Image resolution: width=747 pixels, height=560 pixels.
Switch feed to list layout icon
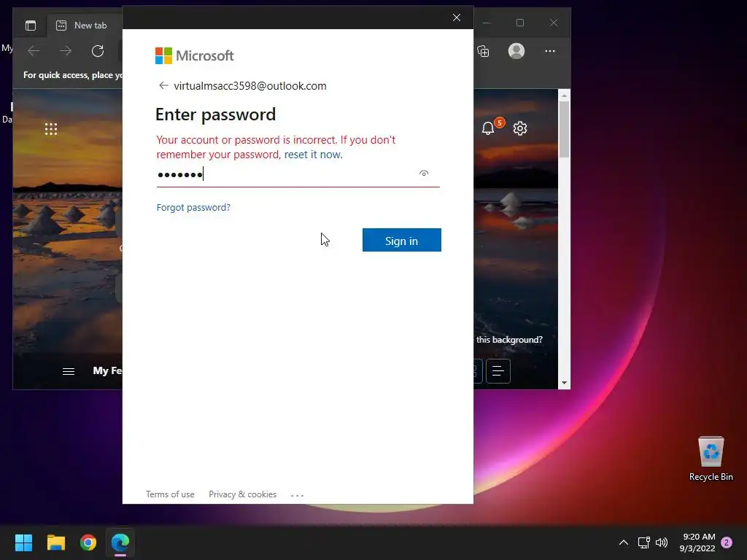click(x=498, y=371)
